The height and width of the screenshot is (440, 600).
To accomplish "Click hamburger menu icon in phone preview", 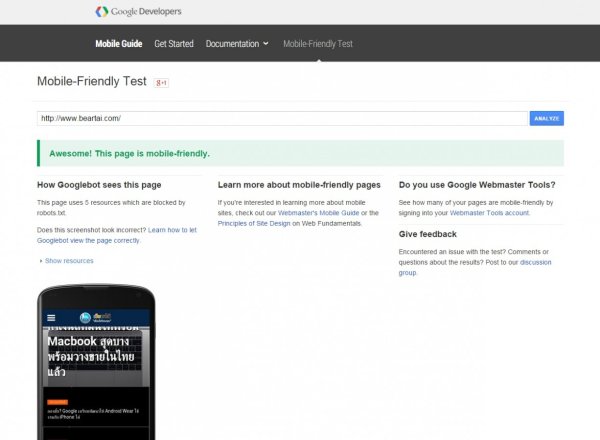I will click(52, 318).
